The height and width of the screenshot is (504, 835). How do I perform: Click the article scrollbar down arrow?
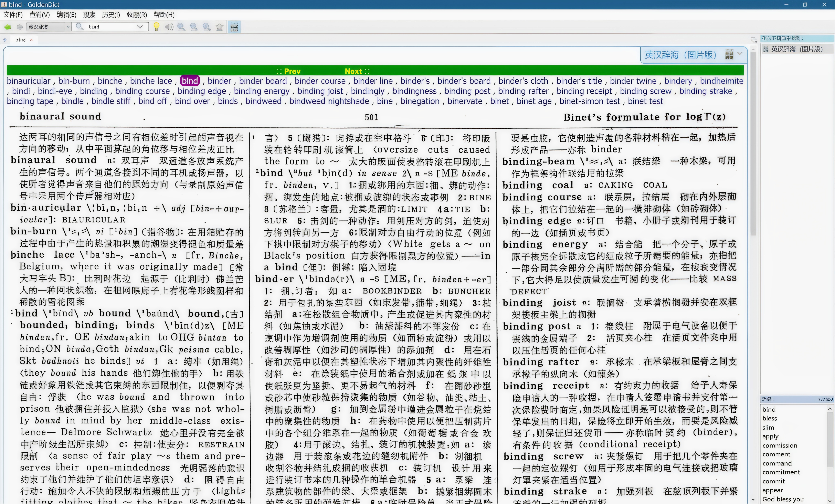753,500
